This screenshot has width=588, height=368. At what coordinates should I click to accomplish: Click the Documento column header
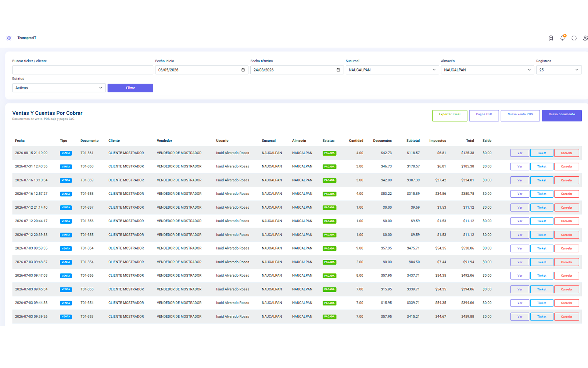[x=90, y=141]
